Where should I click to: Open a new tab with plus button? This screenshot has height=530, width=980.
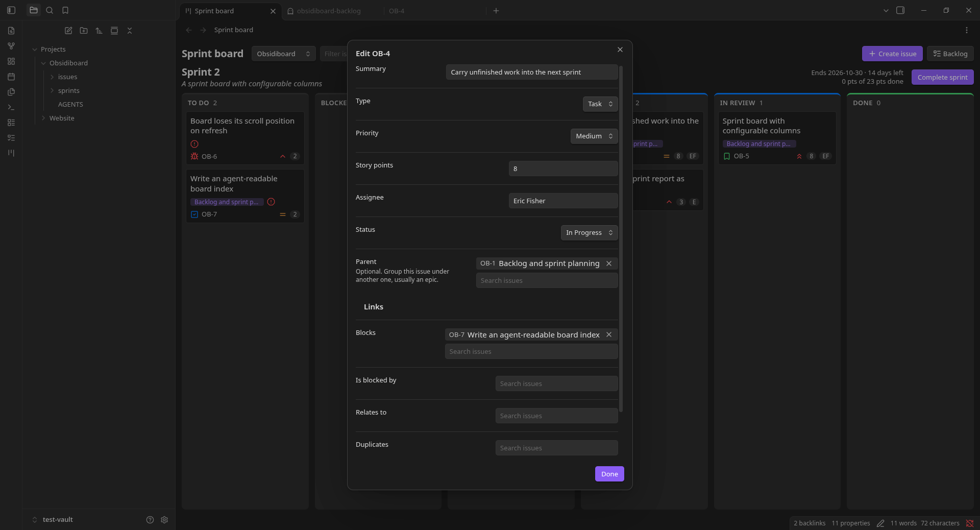[x=496, y=11]
